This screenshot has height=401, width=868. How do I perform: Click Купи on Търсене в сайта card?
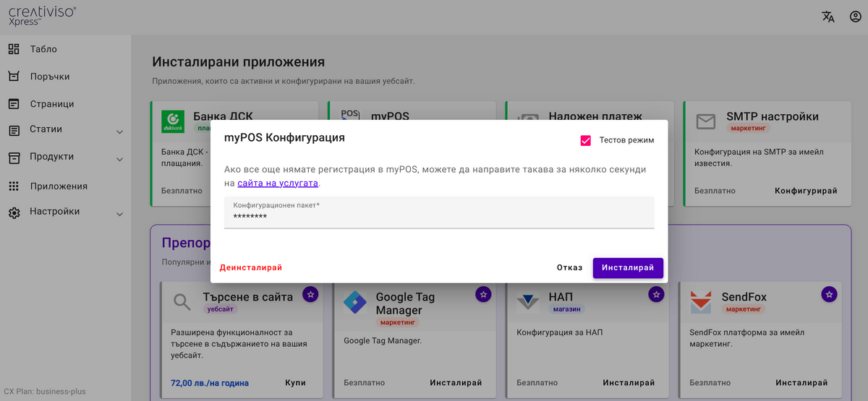(x=296, y=383)
